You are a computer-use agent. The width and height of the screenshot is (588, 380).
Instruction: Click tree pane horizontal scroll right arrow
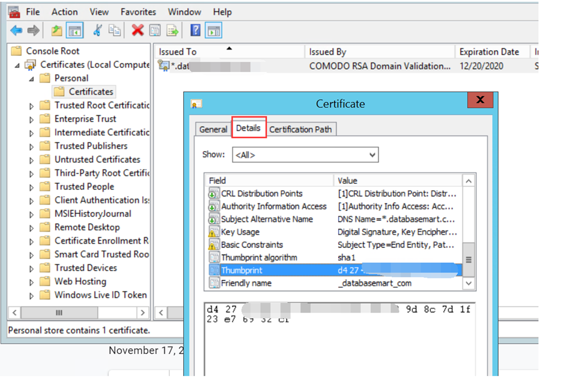[x=142, y=313]
